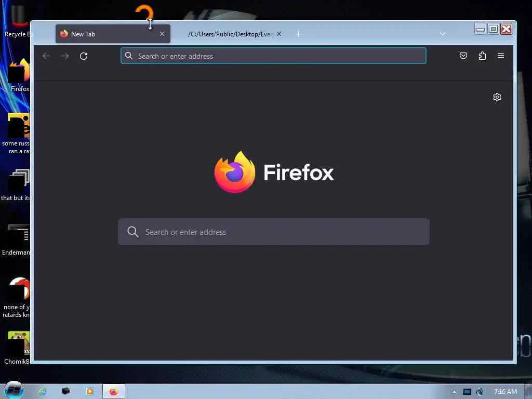Image resolution: width=532 pixels, height=399 pixels.
Task: Click the Firefox taskbar button
Action: (x=114, y=392)
